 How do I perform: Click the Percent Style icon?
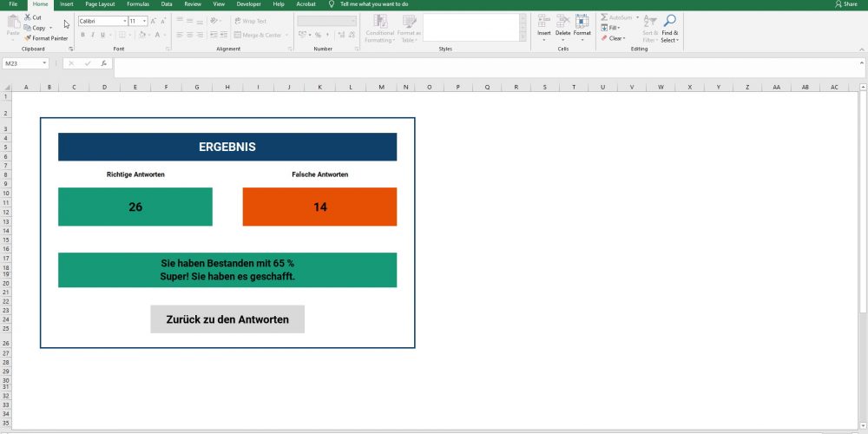coord(318,35)
